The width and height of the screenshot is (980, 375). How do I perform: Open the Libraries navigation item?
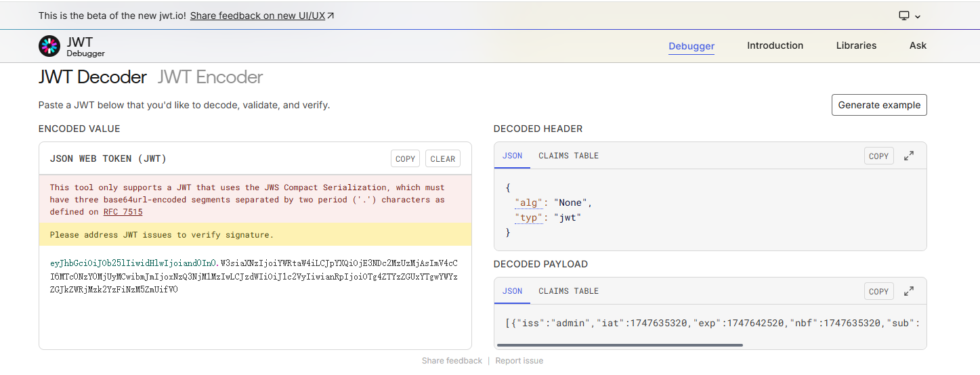point(856,46)
